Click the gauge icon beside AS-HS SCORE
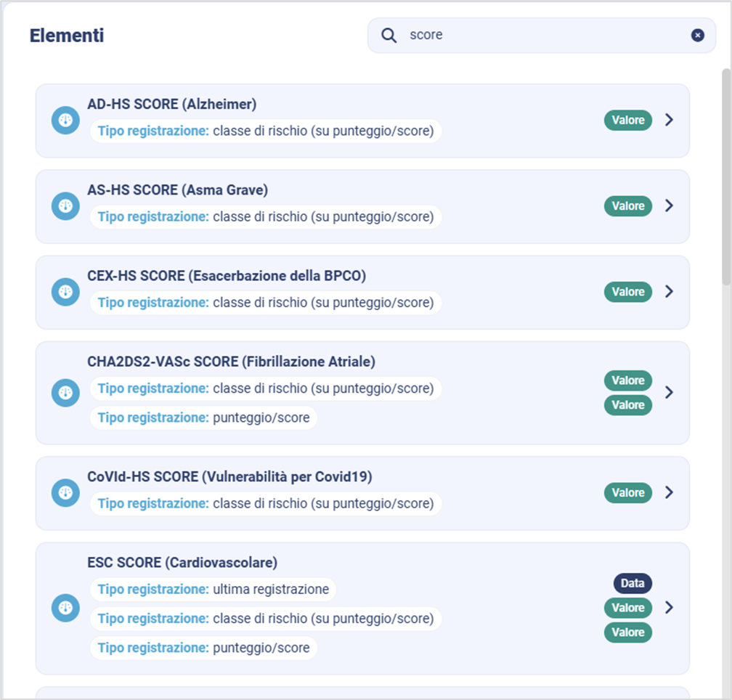This screenshot has width=732, height=700. 65,206
